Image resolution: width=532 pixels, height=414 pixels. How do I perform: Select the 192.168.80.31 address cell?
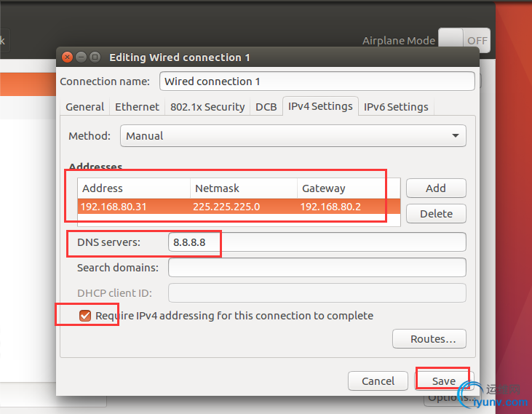[134, 207]
